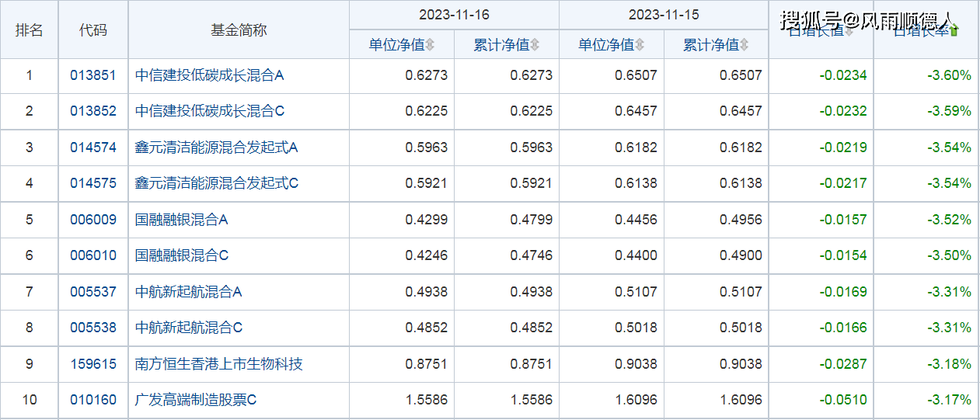Open 中航新起航混合A fund page
980x420 pixels.
(x=189, y=292)
